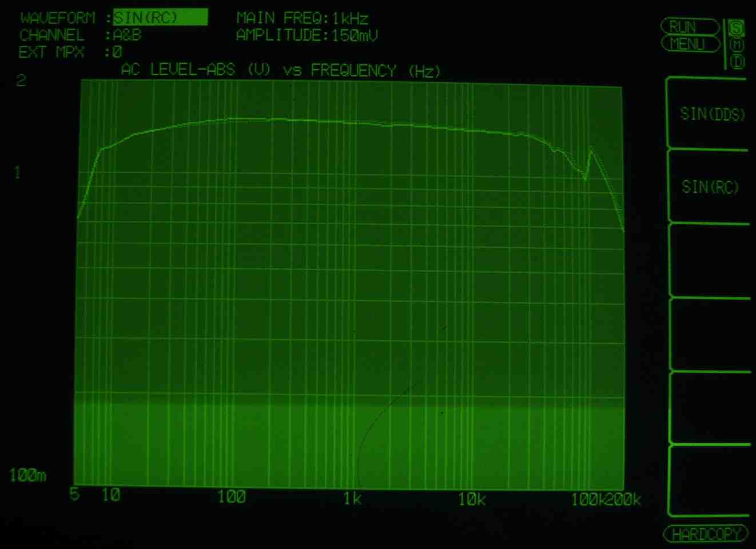Select the circled D indicator
Image resolution: width=756 pixels, height=549 pixels.
click(738, 61)
